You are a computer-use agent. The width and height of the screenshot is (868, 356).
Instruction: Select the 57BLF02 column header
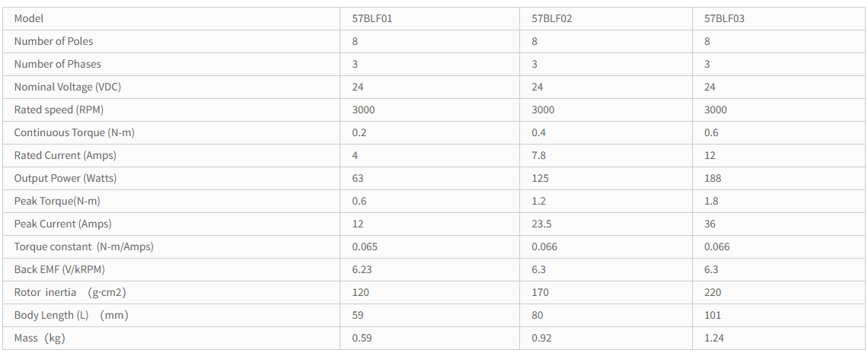tap(551, 18)
